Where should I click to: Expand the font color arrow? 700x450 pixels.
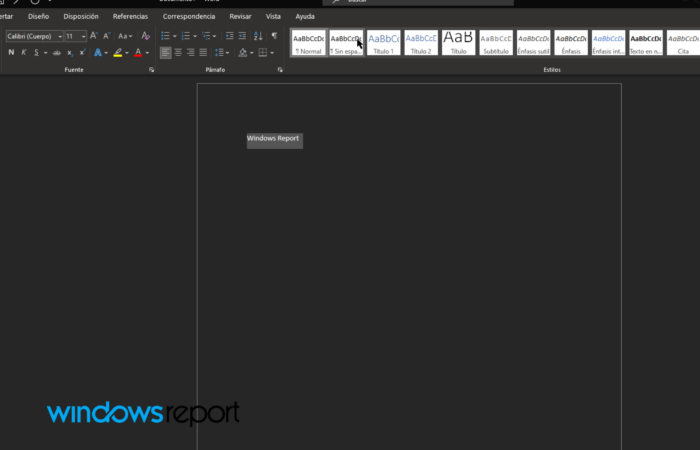click(147, 53)
